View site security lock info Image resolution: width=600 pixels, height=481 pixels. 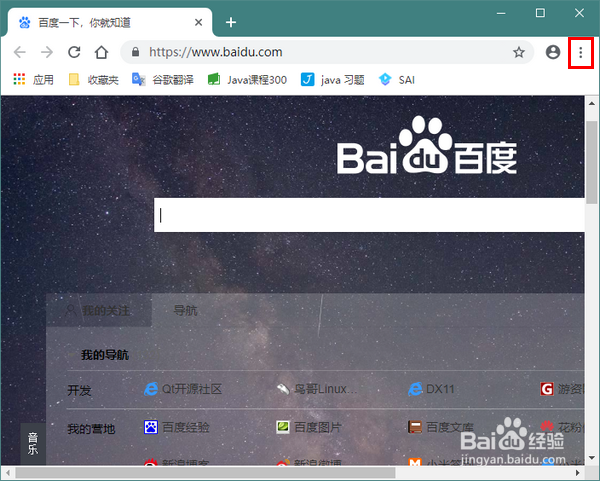[x=135, y=52]
